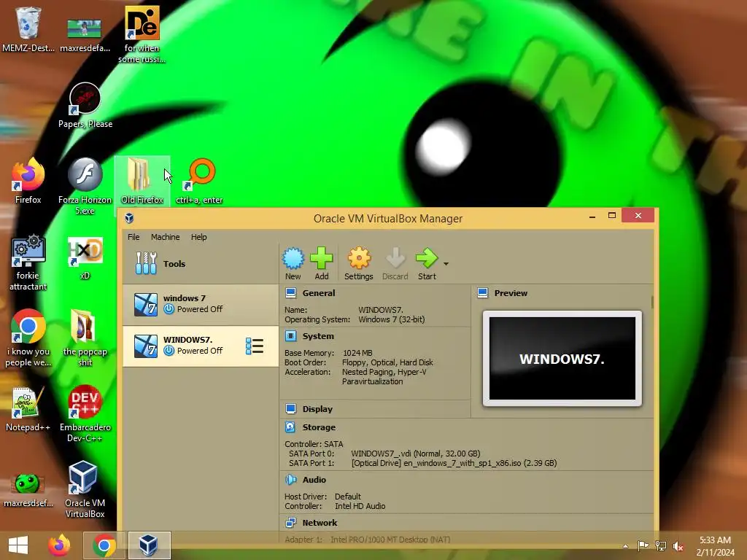
Task: Click the Display screen icon
Action: [290, 409]
